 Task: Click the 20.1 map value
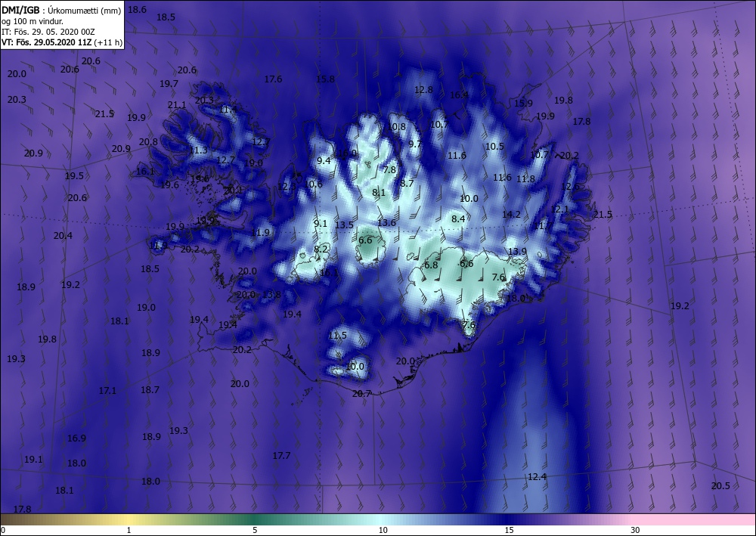[x=234, y=191]
